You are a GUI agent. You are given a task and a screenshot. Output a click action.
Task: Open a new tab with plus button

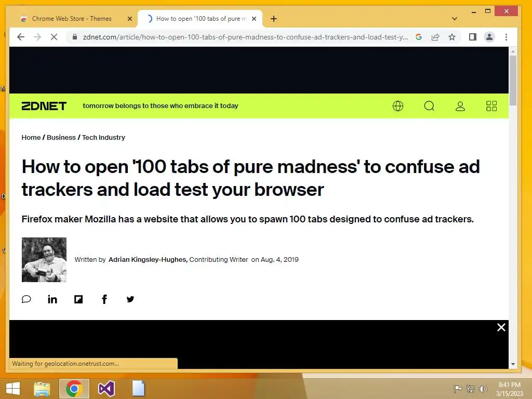[274, 19]
